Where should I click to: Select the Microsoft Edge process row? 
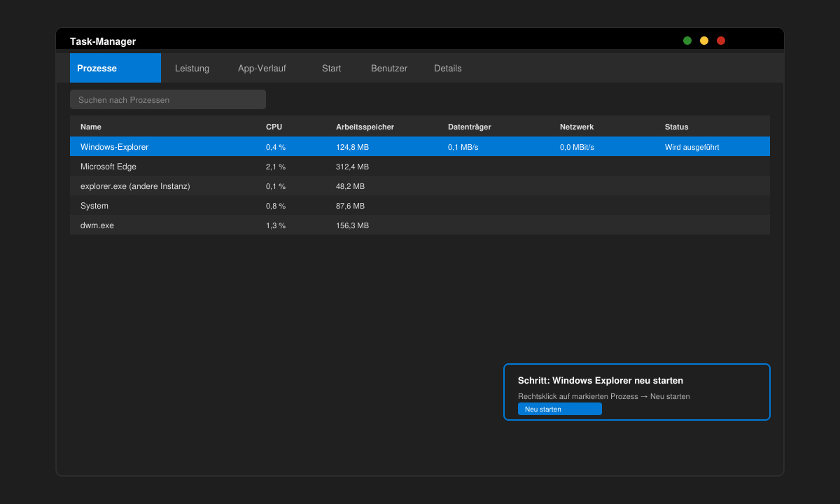[420, 167]
